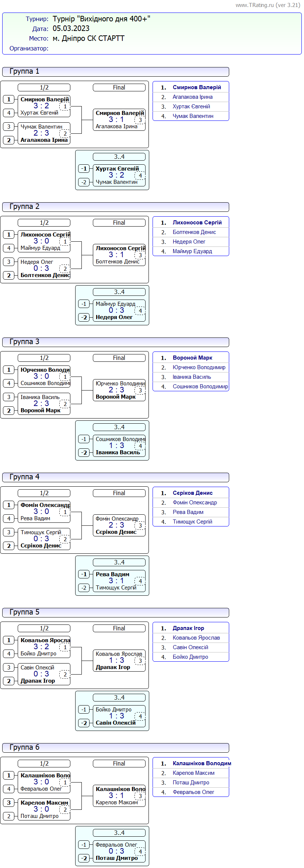Click the 0 : 3 third-place score in Group 6
This screenshot has width=304, height=868.
[116, 851]
